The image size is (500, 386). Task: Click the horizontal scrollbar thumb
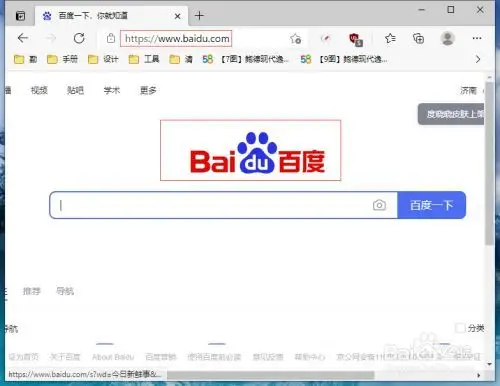(x=271, y=375)
